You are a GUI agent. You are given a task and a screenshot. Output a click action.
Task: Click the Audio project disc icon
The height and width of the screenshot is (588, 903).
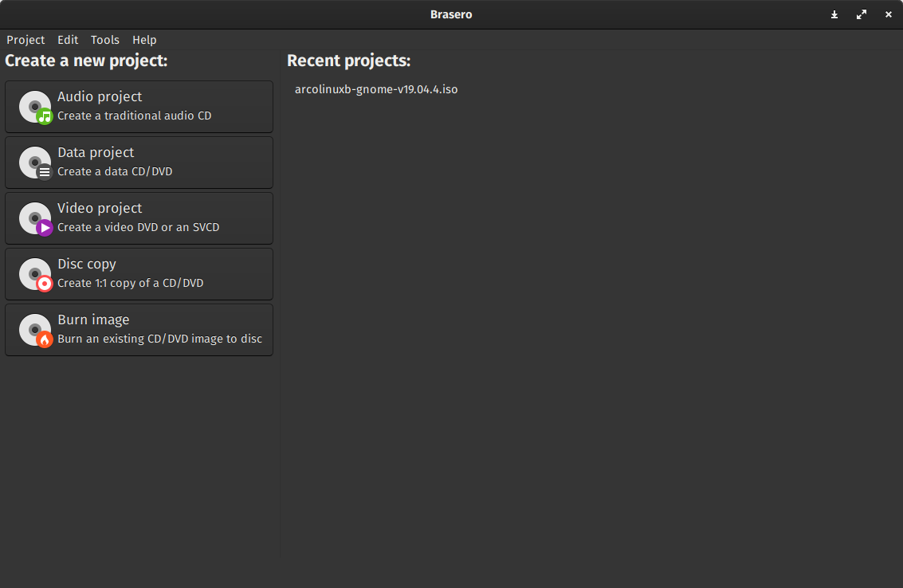(x=36, y=107)
